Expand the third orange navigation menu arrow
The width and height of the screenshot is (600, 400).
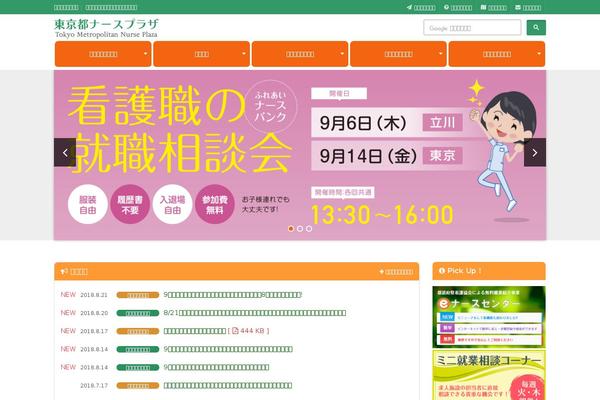[x=342, y=54]
